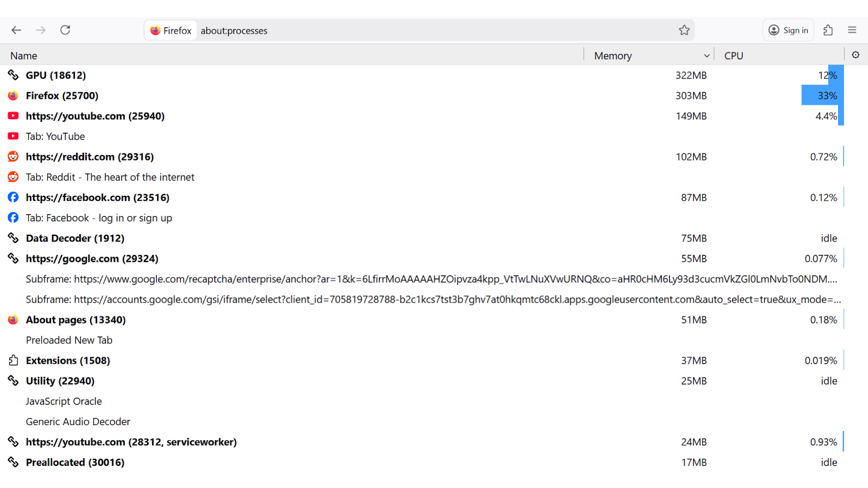The height and width of the screenshot is (488, 868).
Task: Click the puzzle icon on the Extensions (1508) row
Action: (x=13, y=361)
